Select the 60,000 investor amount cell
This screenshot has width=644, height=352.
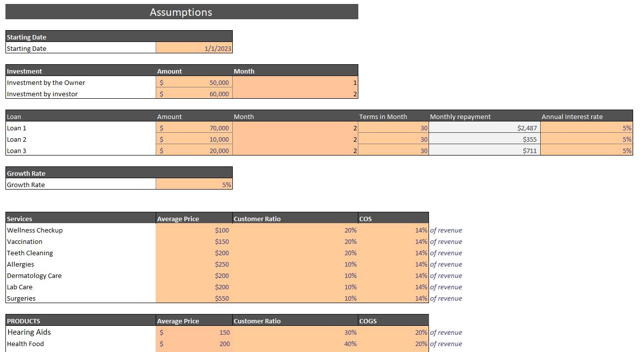(x=194, y=94)
